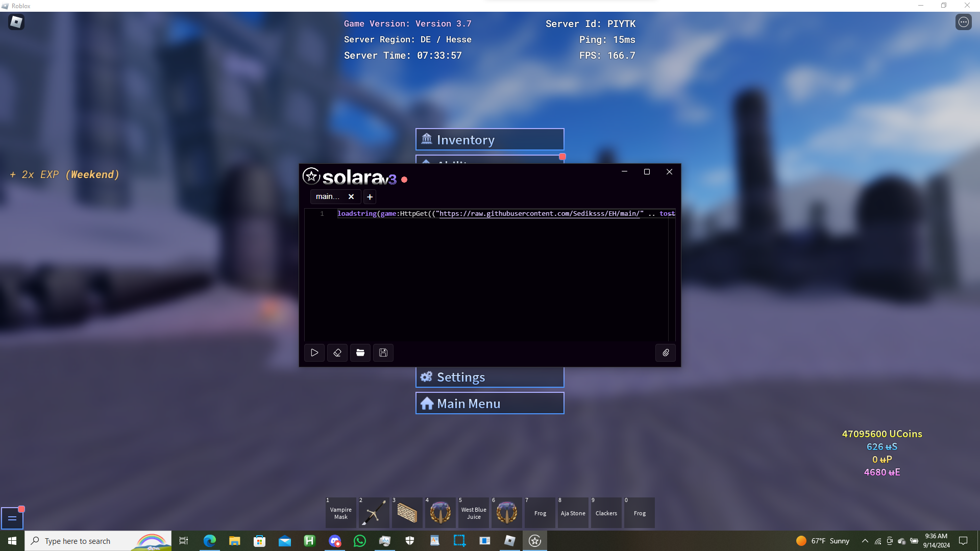
Task: Close the main script tab
Action: [x=351, y=197]
